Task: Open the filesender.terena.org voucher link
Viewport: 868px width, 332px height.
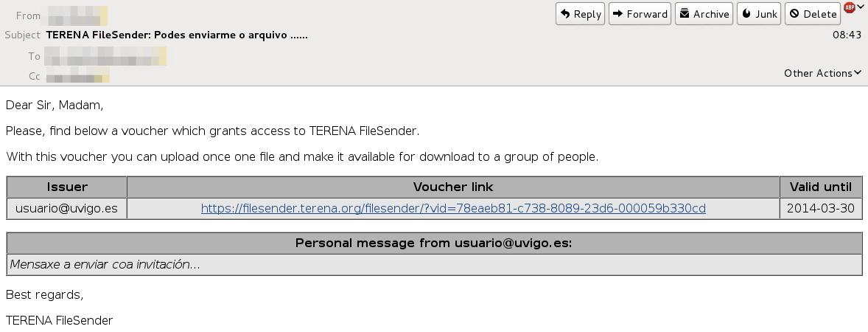Action: tap(453, 209)
